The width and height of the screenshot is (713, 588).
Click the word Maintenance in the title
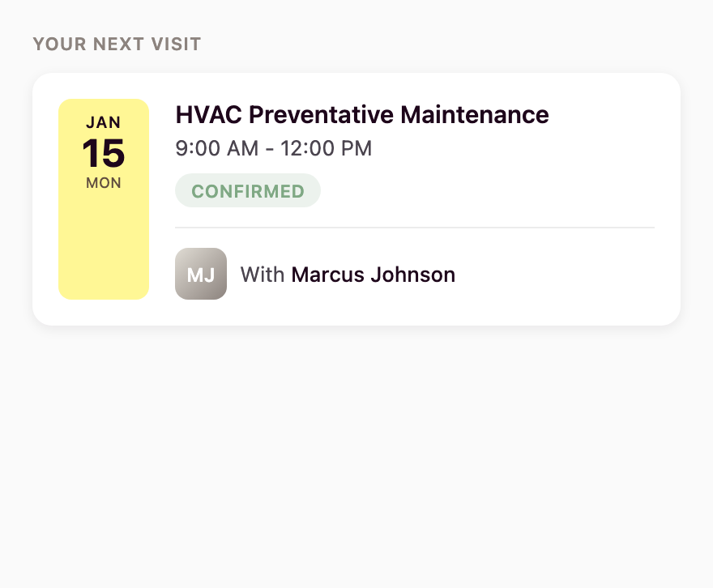[475, 115]
